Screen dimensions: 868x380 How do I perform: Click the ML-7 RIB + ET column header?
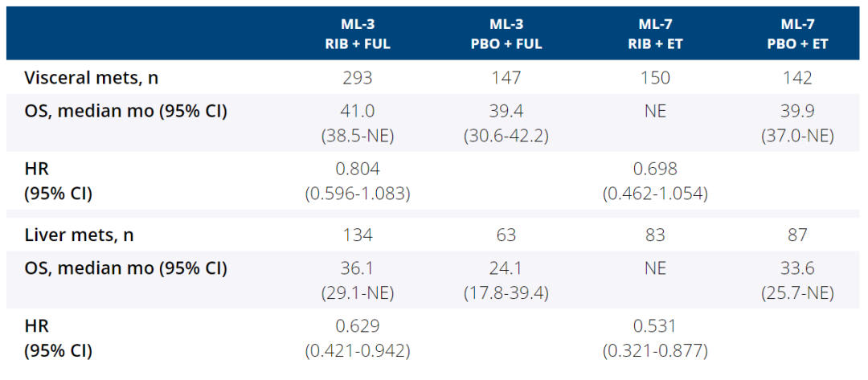[x=655, y=34]
